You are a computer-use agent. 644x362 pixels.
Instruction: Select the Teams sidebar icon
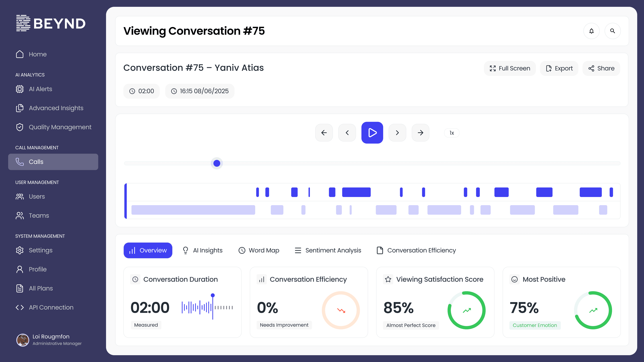pyautogui.click(x=20, y=216)
